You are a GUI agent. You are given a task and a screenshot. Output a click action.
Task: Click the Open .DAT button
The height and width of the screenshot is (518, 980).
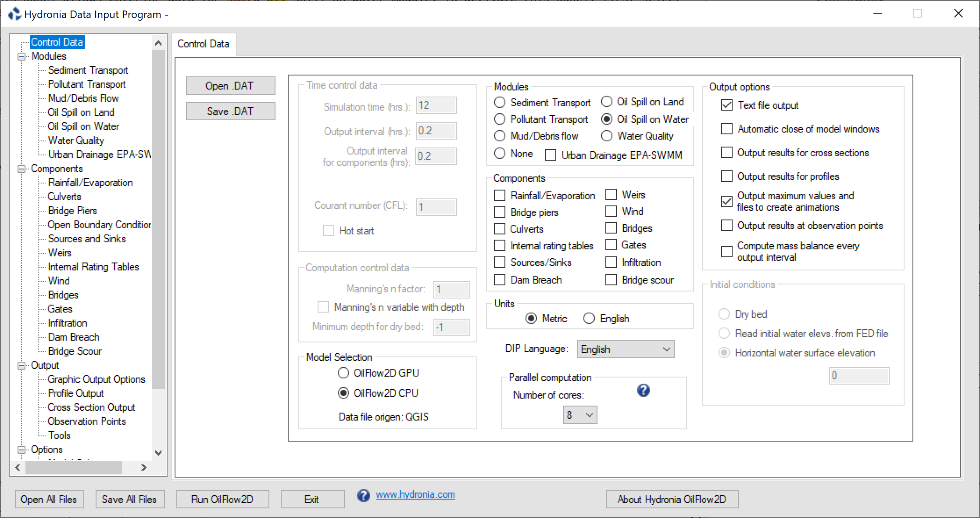231,86
